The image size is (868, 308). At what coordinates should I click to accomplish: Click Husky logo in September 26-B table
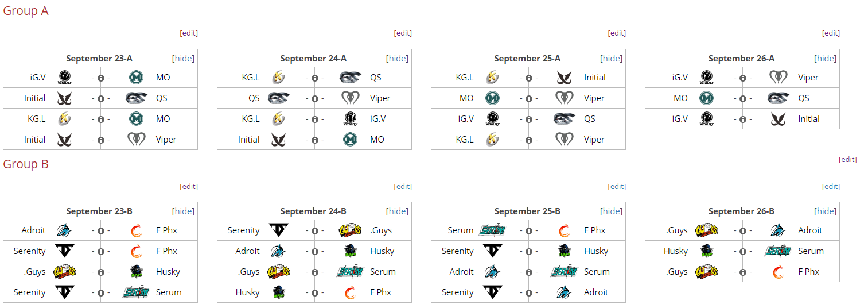click(707, 251)
